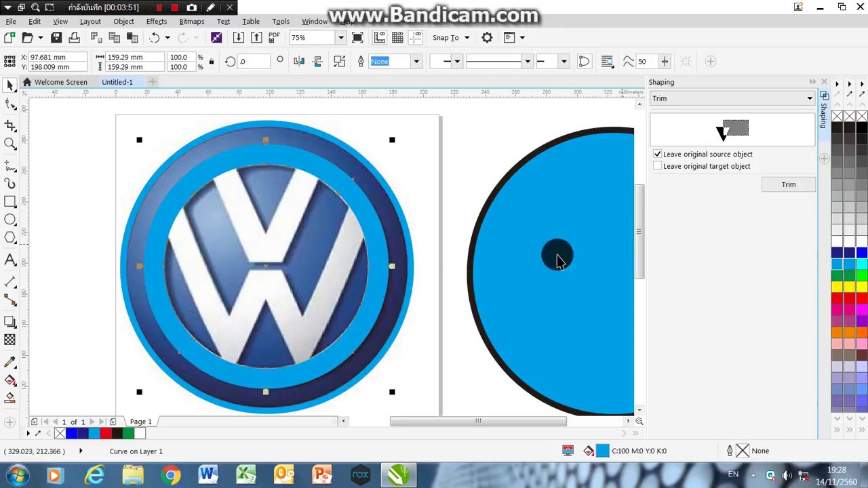Open the Effects menu
Viewport: 868px width, 488px height.
point(156,22)
